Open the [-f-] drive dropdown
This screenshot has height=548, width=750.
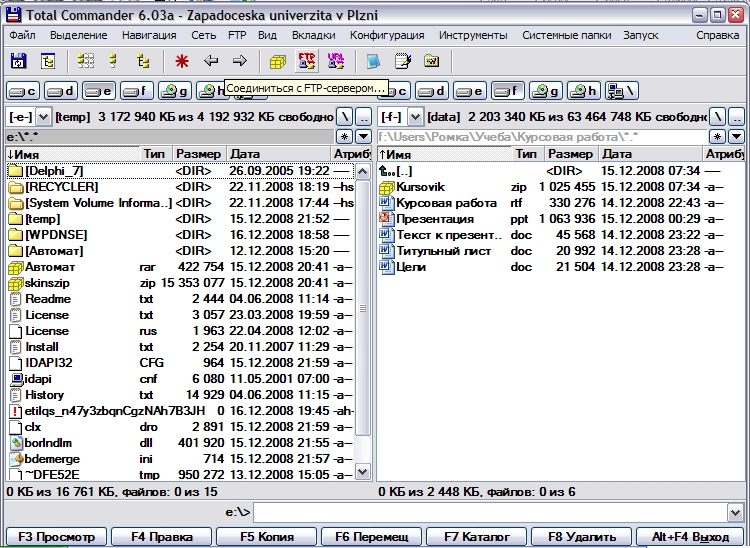[x=415, y=117]
